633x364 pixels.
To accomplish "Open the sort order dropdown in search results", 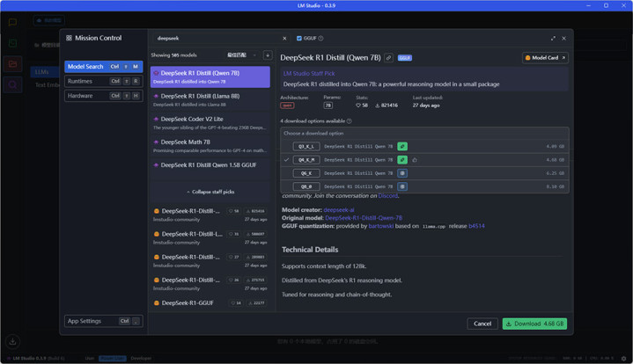I will [x=241, y=55].
